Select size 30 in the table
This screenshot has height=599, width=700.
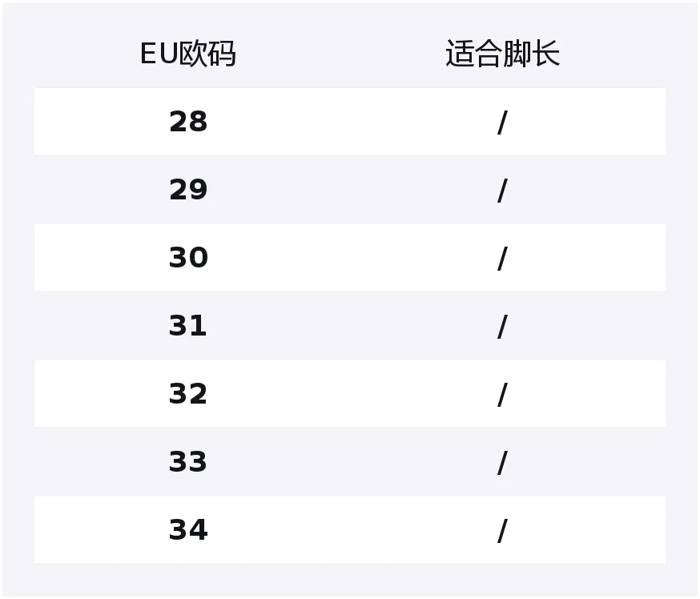pos(188,258)
